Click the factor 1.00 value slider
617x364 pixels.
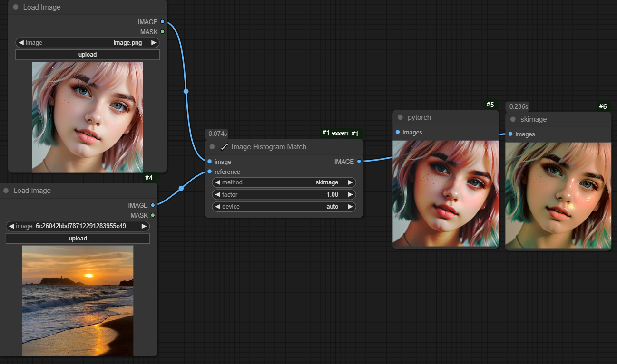(x=284, y=194)
